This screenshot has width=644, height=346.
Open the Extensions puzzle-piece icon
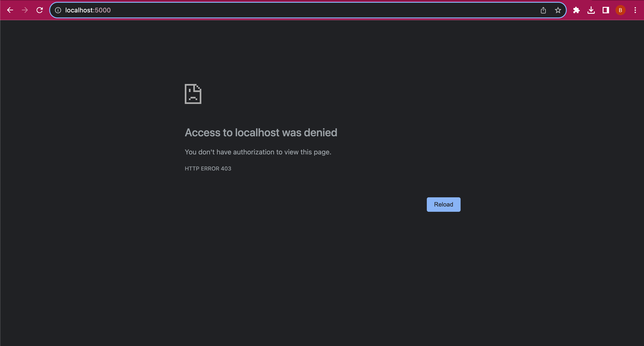tap(576, 10)
